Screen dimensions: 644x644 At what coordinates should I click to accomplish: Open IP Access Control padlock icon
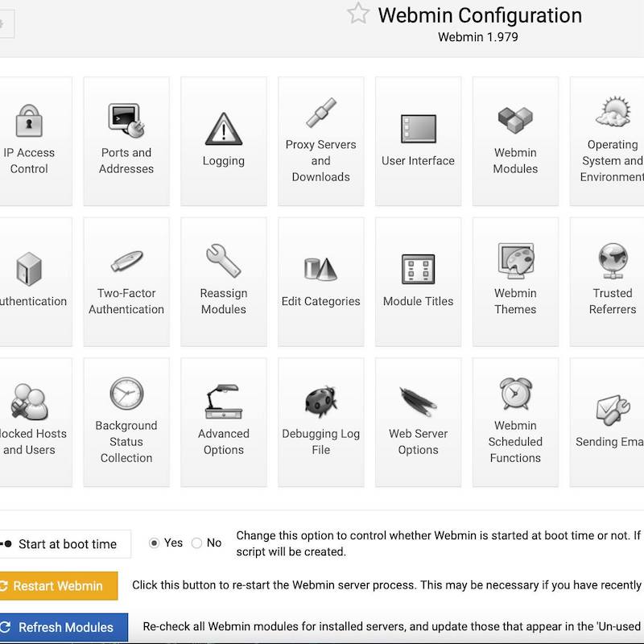point(29,121)
